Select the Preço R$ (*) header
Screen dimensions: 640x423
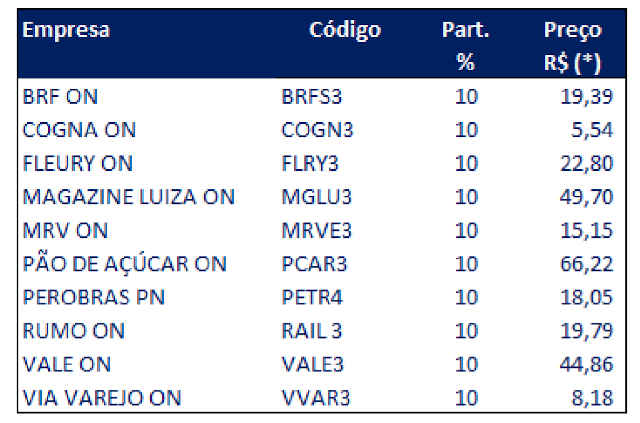coord(573,47)
